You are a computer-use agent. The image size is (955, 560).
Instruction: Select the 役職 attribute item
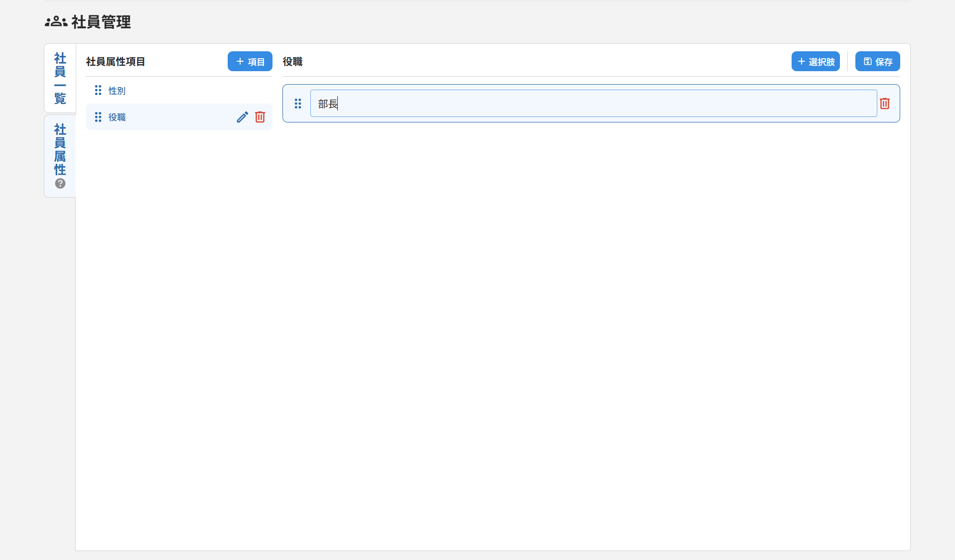pyautogui.click(x=117, y=116)
